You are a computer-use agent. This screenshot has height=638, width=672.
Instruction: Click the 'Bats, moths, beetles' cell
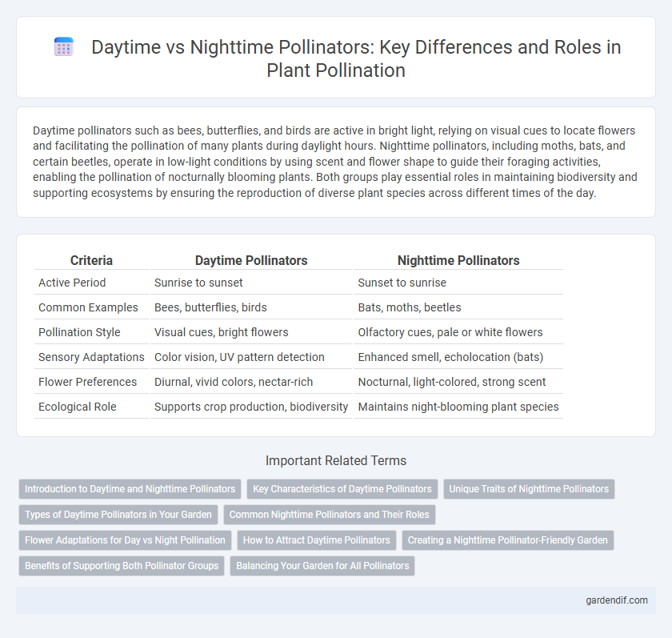point(458,307)
